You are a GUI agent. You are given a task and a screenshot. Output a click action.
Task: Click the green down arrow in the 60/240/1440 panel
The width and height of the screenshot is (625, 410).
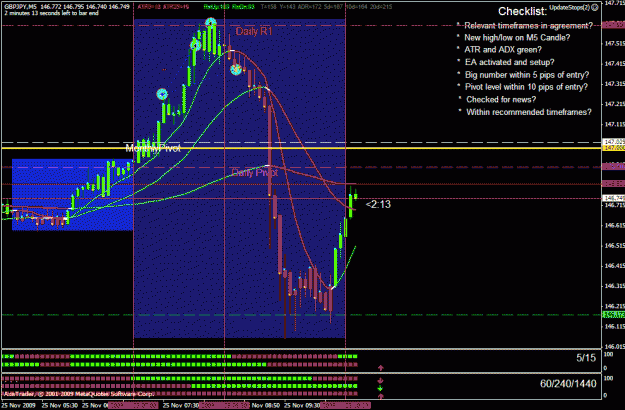pyautogui.click(x=380, y=388)
